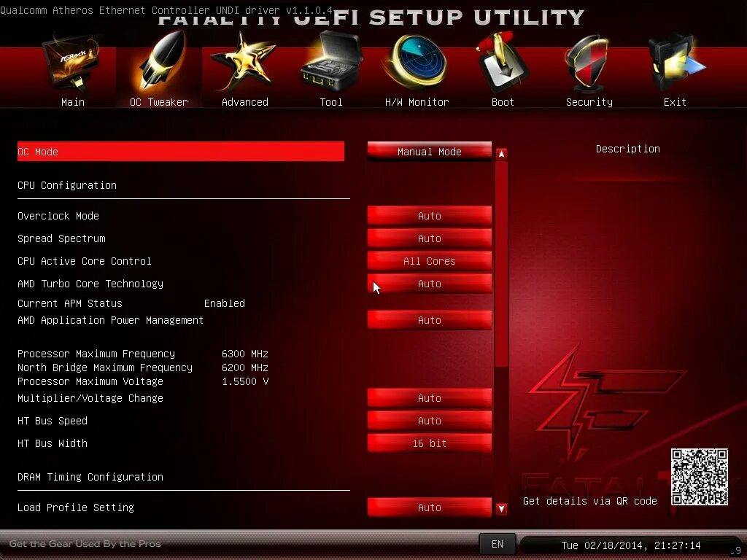The width and height of the screenshot is (747, 560).
Task: Click the 1.5500 V maximum voltage value
Action: [245, 381]
